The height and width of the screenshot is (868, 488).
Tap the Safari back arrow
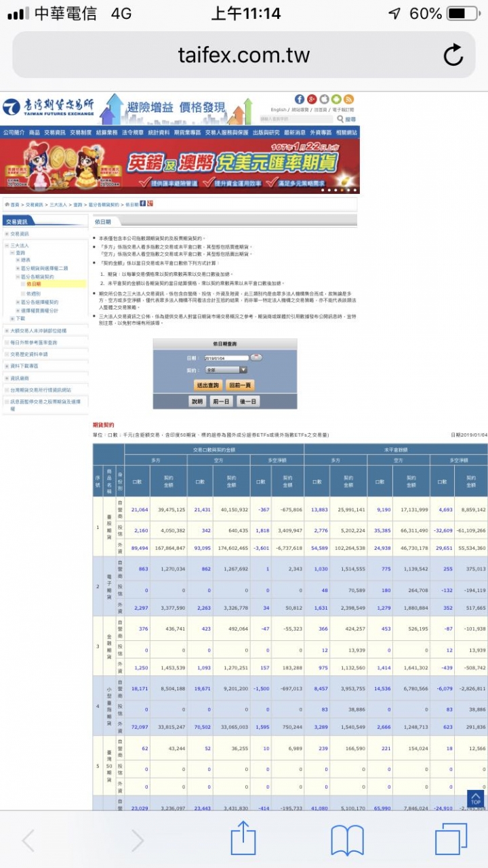pos(28,840)
